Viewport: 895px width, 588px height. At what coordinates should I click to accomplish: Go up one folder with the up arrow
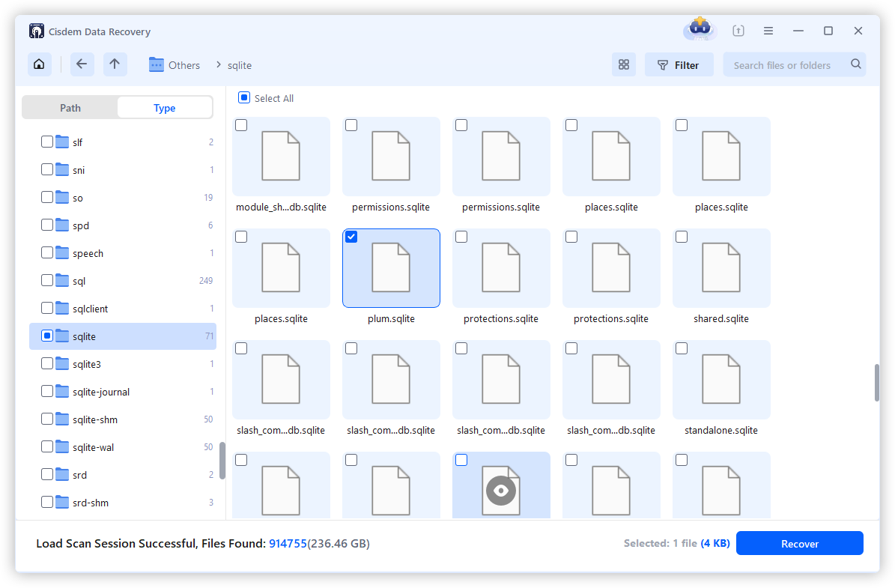(x=115, y=64)
